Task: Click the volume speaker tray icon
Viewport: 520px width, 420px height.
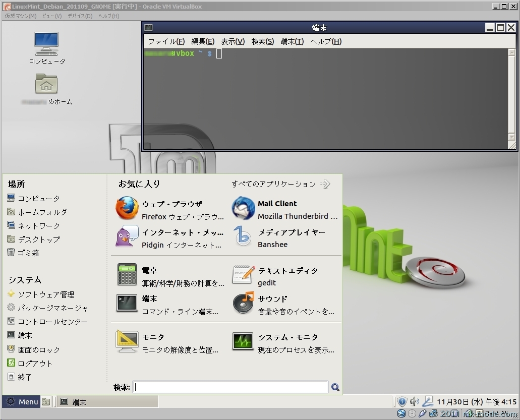Action: coord(415,402)
